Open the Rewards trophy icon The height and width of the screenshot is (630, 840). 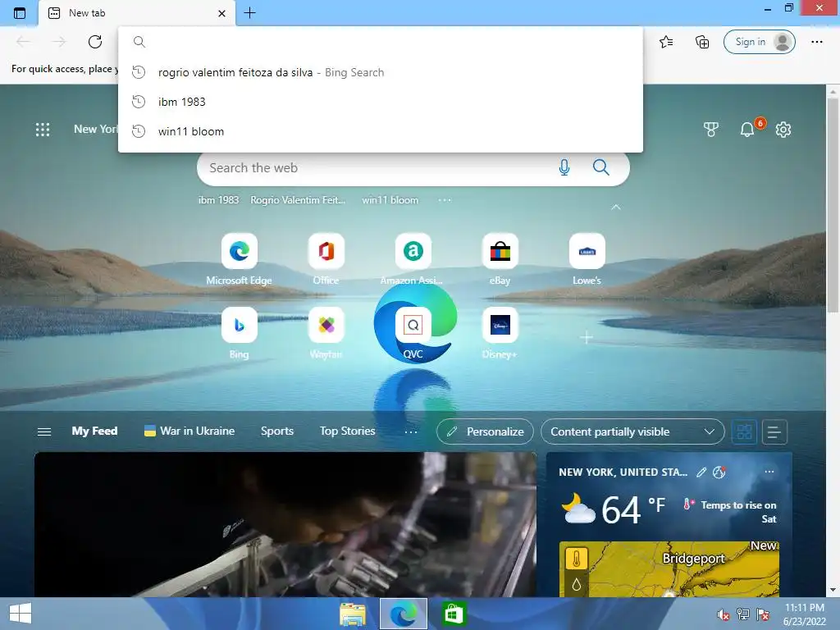click(x=711, y=129)
